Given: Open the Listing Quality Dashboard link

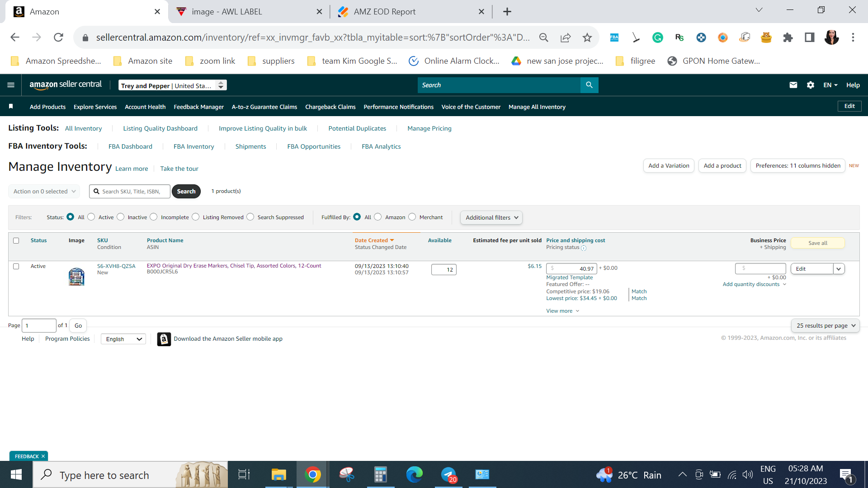Looking at the screenshot, I should (160, 129).
